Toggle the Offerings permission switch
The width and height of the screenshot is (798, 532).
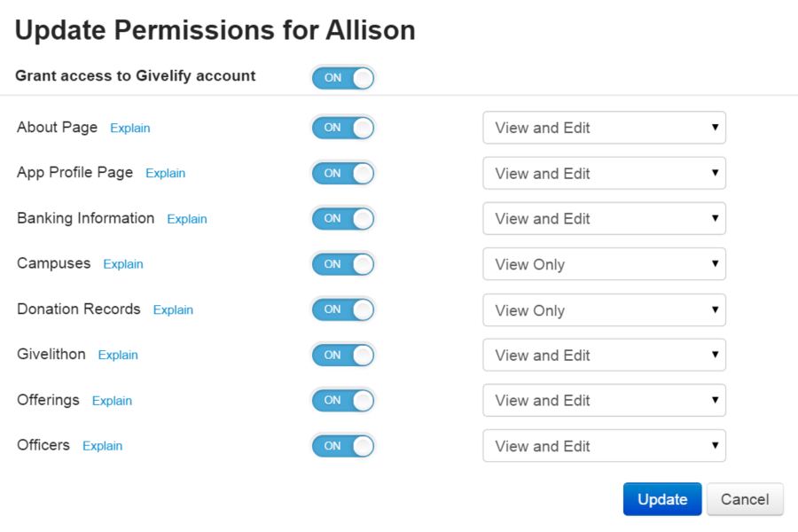342,400
